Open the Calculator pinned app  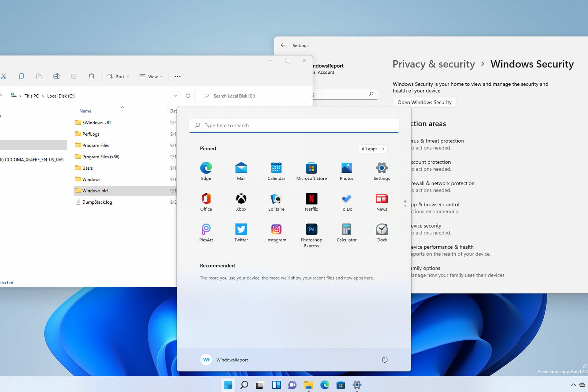346,233
